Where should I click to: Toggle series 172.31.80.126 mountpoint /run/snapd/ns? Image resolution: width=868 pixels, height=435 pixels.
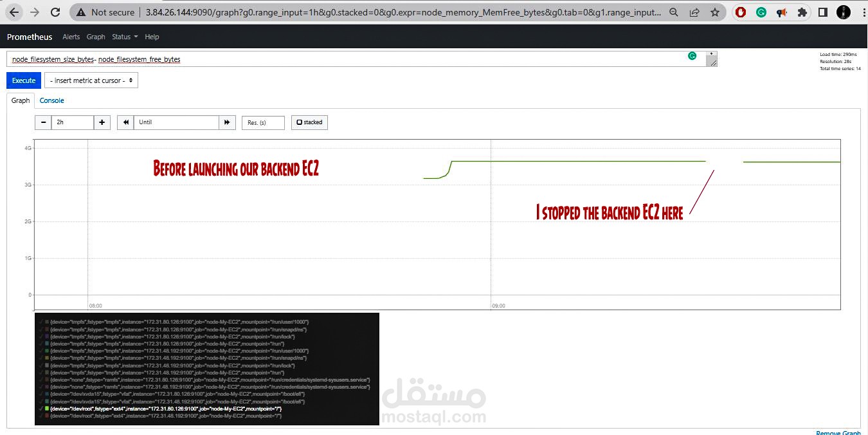[x=172, y=329]
